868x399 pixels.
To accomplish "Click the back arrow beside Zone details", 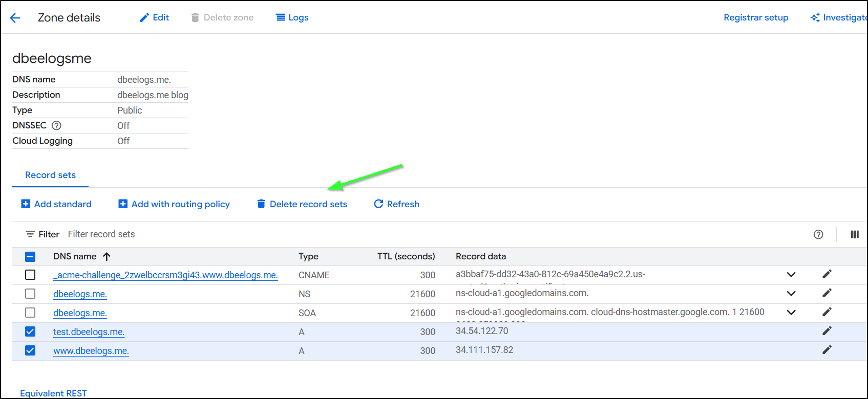I will (x=15, y=18).
